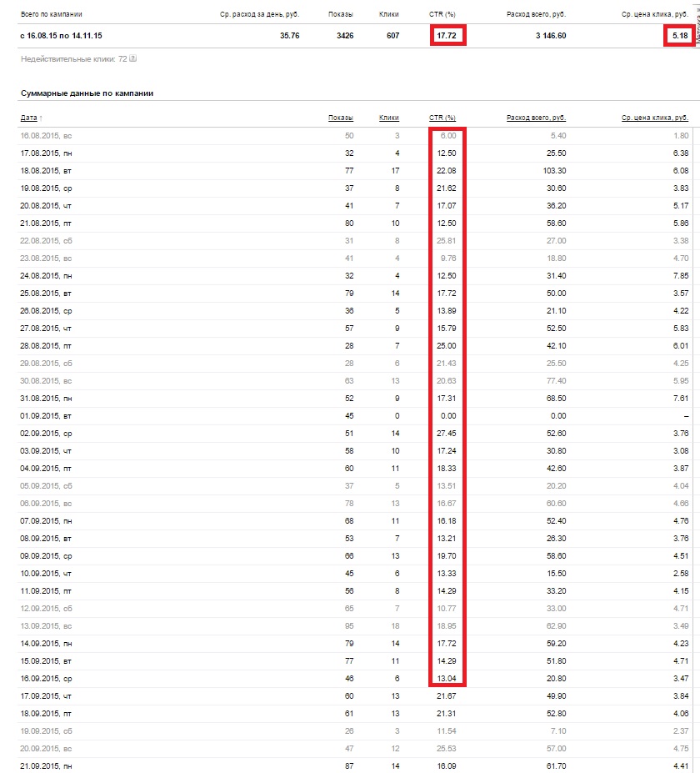
Task: Select date row 11.09.2015, пт
Action: tap(355, 590)
